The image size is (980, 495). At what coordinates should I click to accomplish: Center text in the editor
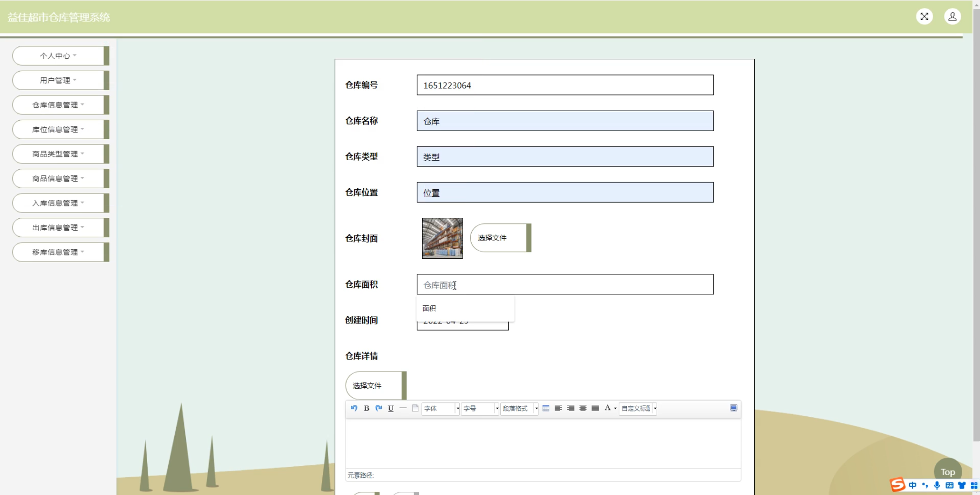(x=583, y=408)
